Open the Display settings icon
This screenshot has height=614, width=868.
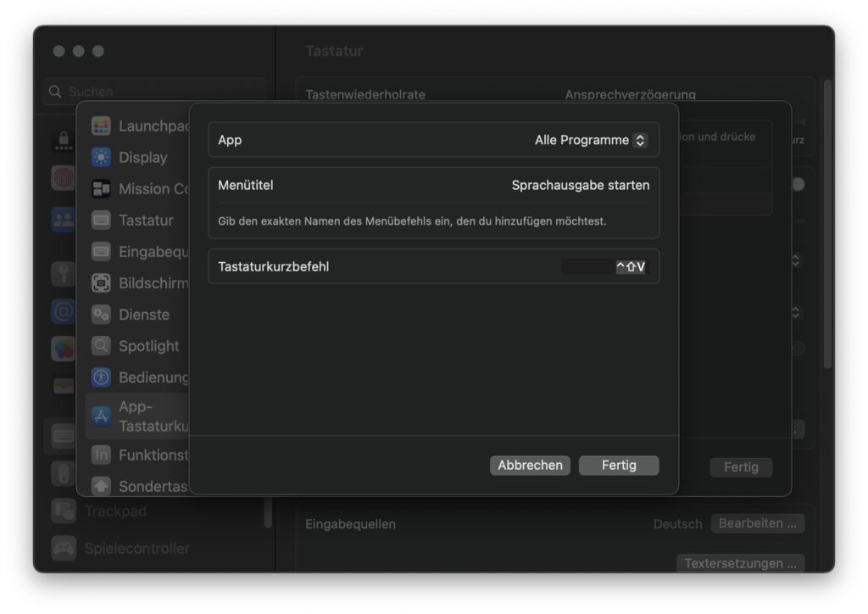[x=102, y=157]
